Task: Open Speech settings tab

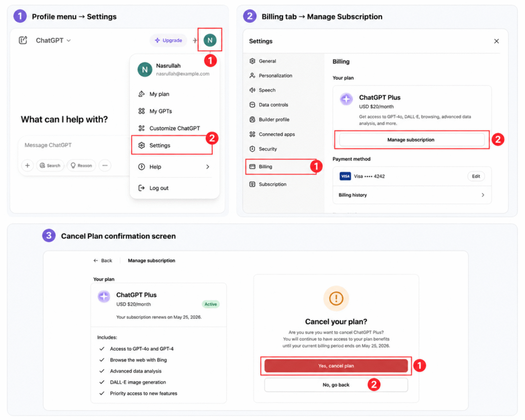Action: [x=283, y=90]
